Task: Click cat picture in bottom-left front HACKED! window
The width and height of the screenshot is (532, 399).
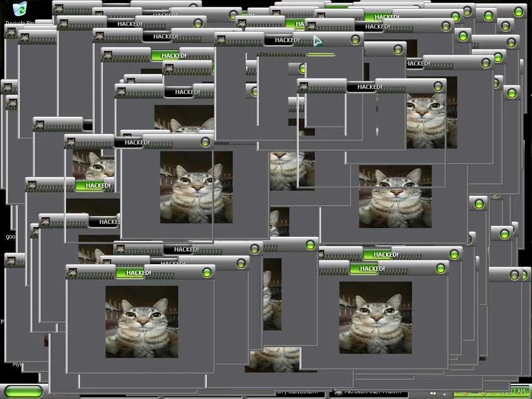Action: pos(142,322)
